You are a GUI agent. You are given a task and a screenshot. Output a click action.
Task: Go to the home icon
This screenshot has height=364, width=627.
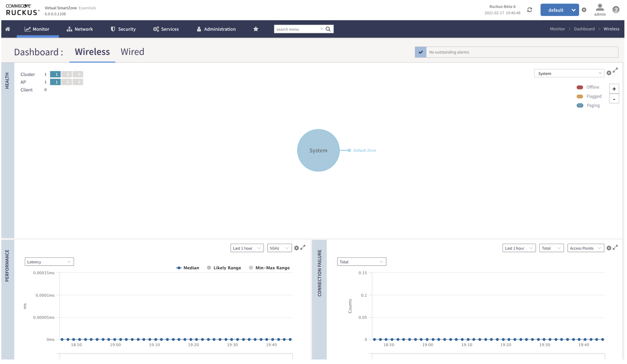[8, 29]
